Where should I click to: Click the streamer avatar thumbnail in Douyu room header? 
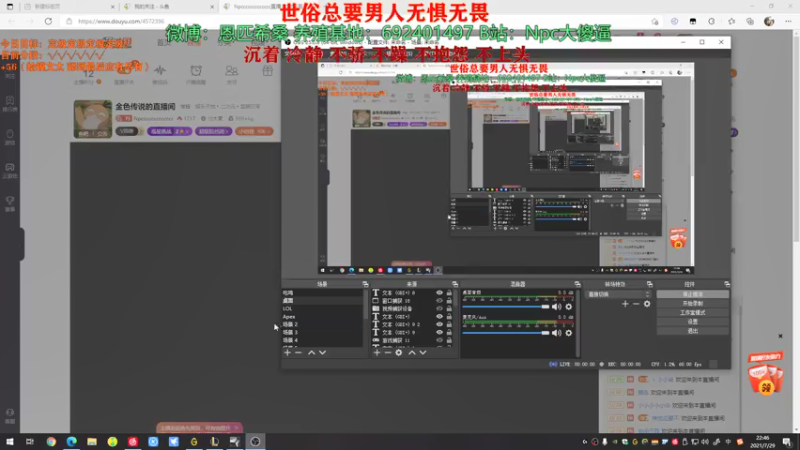point(92,119)
